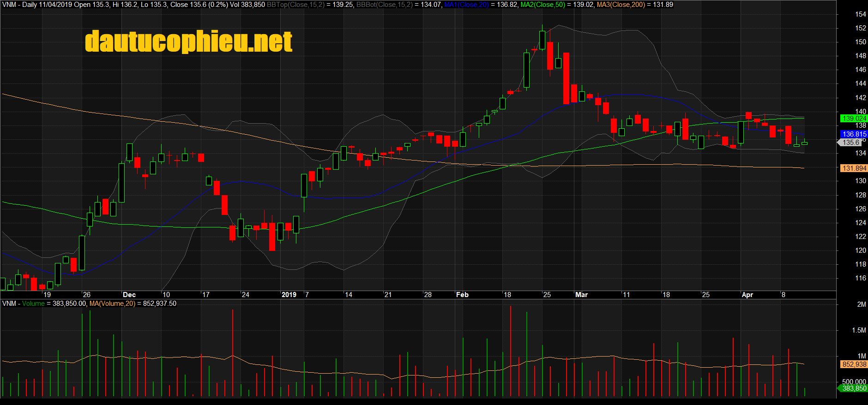Screen dimensions: 868x405
Task: Click the 148 price axis label
Action: 861,56
